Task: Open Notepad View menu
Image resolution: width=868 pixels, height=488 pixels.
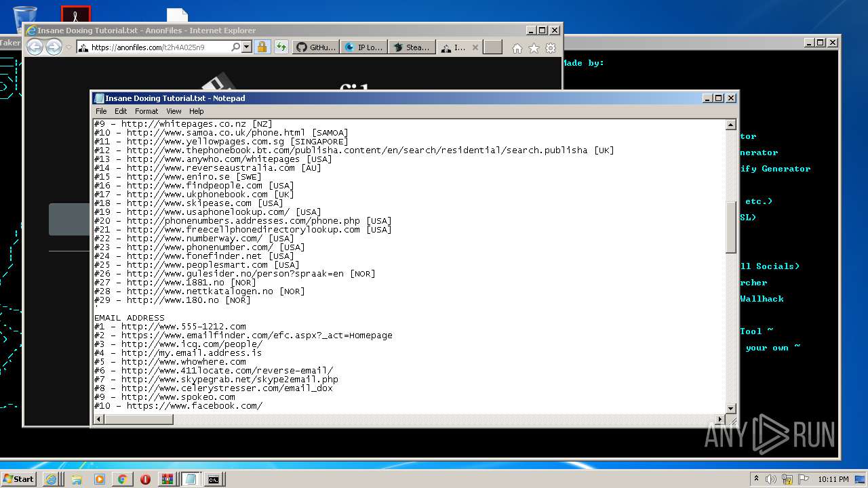Action: [174, 111]
